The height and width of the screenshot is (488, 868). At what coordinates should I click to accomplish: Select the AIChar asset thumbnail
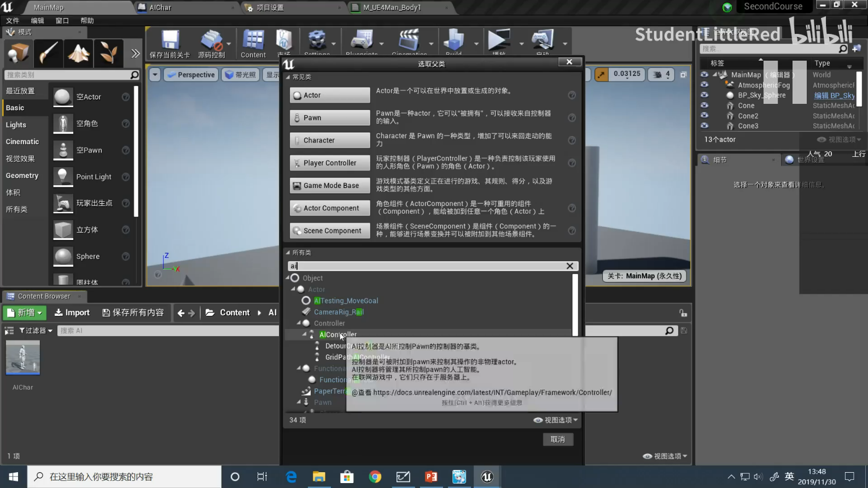pos(22,357)
